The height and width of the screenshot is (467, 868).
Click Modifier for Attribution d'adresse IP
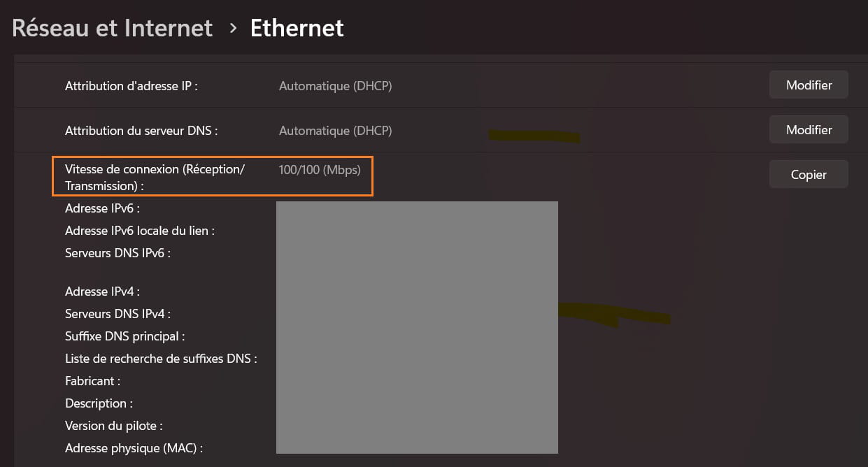click(x=809, y=85)
